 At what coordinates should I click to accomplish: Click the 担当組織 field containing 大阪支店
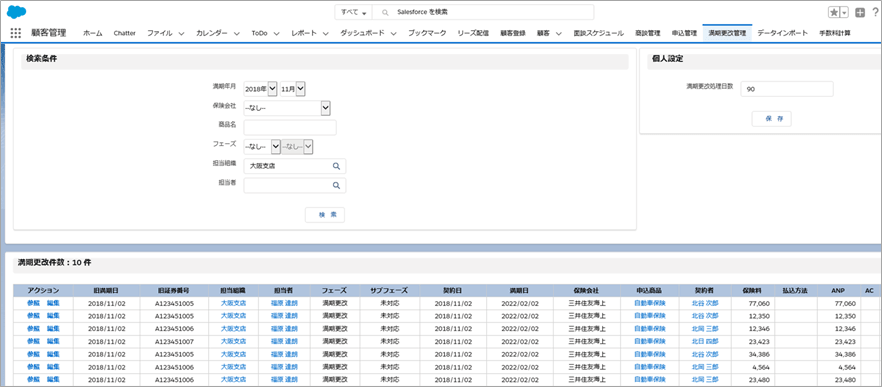(x=295, y=166)
